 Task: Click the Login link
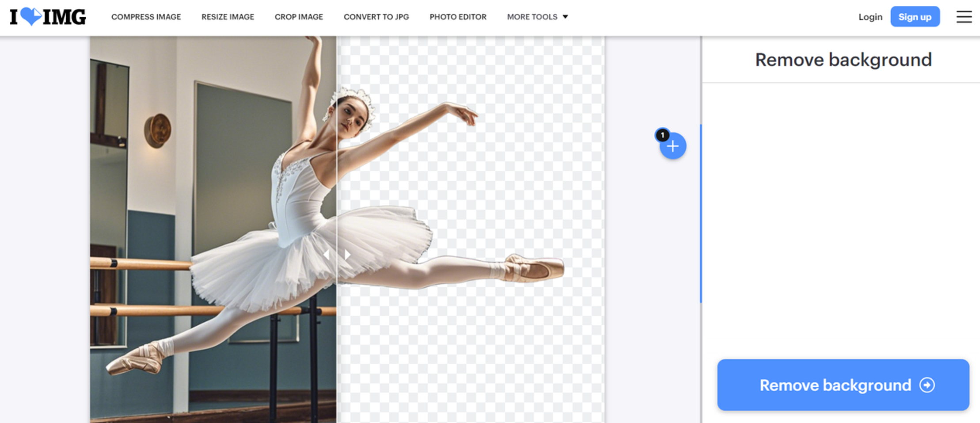tap(870, 17)
